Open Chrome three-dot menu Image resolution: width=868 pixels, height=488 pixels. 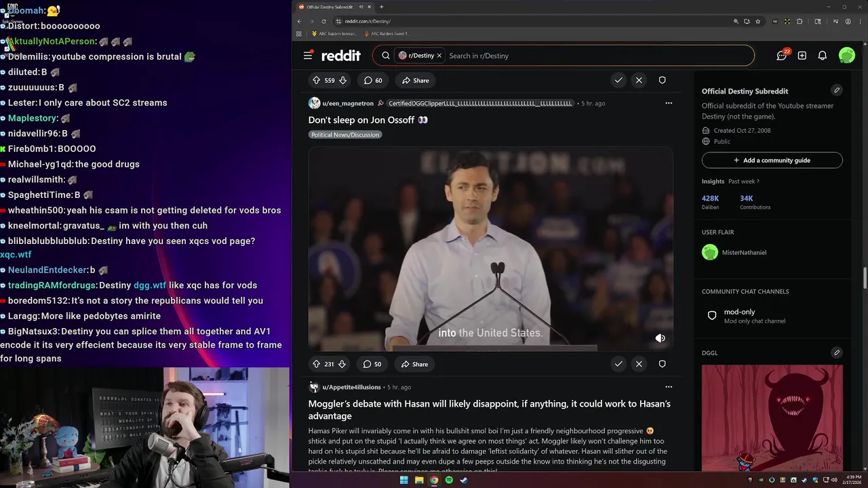point(860,21)
